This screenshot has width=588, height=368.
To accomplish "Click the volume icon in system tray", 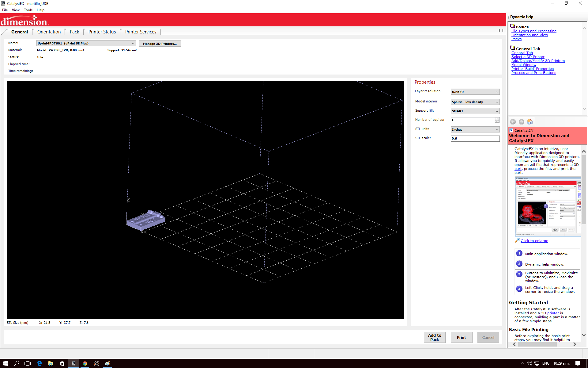I will click(x=529, y=363).
